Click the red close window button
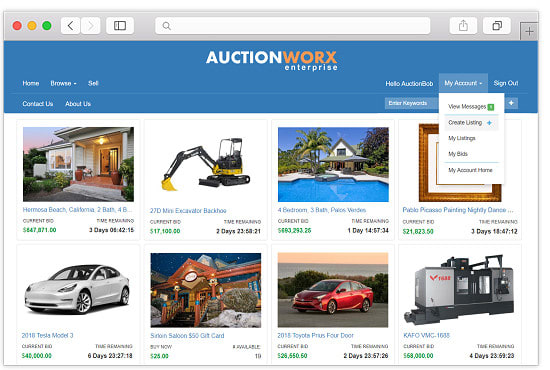Image resolution: width=550 pixels, height=370 pixels. (x=17, y=26)
